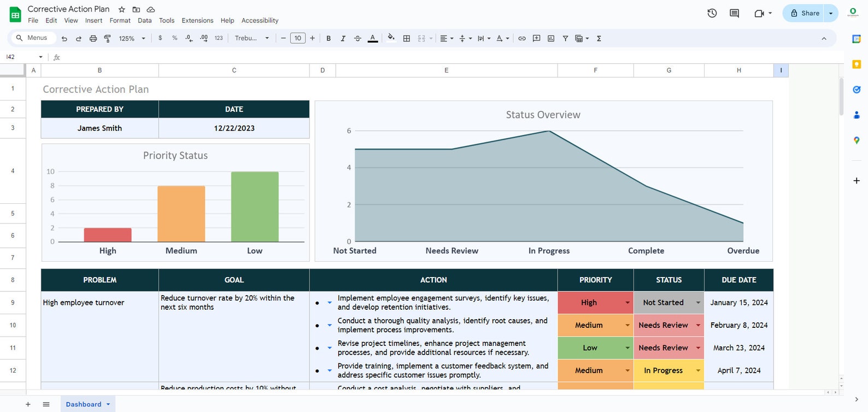Open the fill color paint bucket
The width and height of the screenshot is (868, 412).
click(391, 38)
